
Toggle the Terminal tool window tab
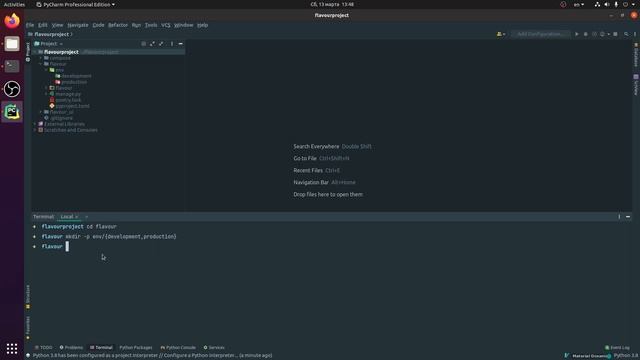pos(101,348)
